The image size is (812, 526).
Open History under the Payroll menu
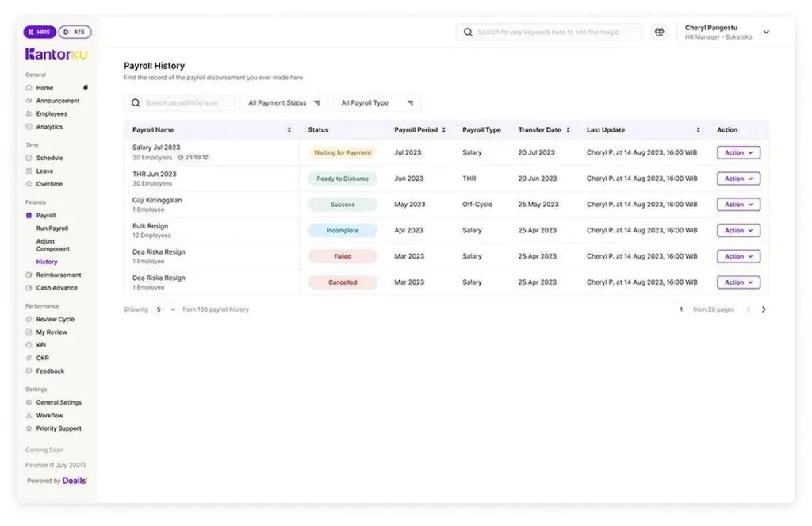click(47, 262)
